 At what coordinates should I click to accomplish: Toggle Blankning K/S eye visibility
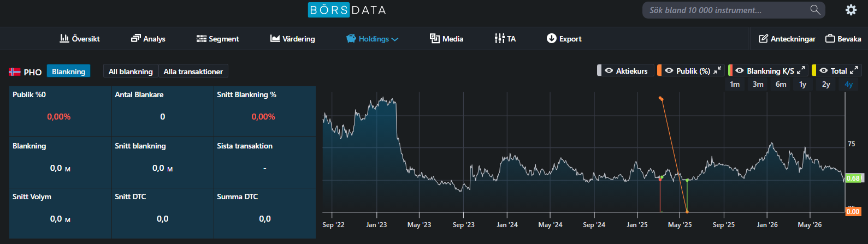pos(740,70)
